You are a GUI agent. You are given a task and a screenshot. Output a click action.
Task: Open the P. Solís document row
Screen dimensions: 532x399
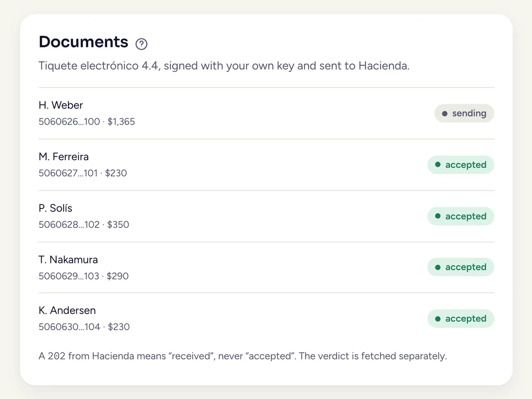click(x=266, y=216)
